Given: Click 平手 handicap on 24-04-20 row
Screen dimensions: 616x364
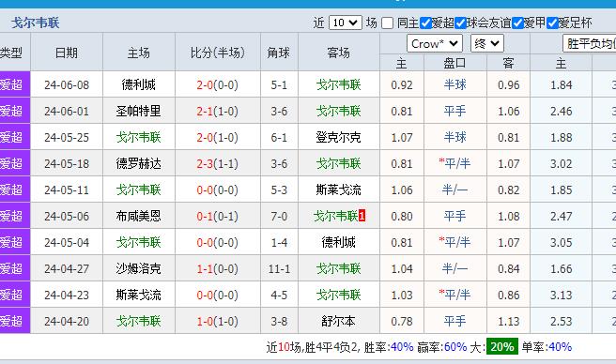Looking at the screenshot, I should tap(454, 321).
